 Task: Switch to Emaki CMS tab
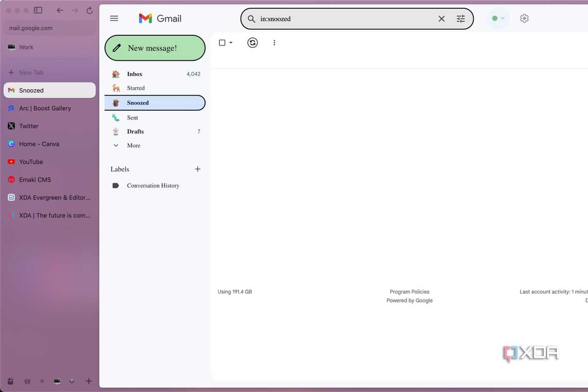click(x=50, y=180)
